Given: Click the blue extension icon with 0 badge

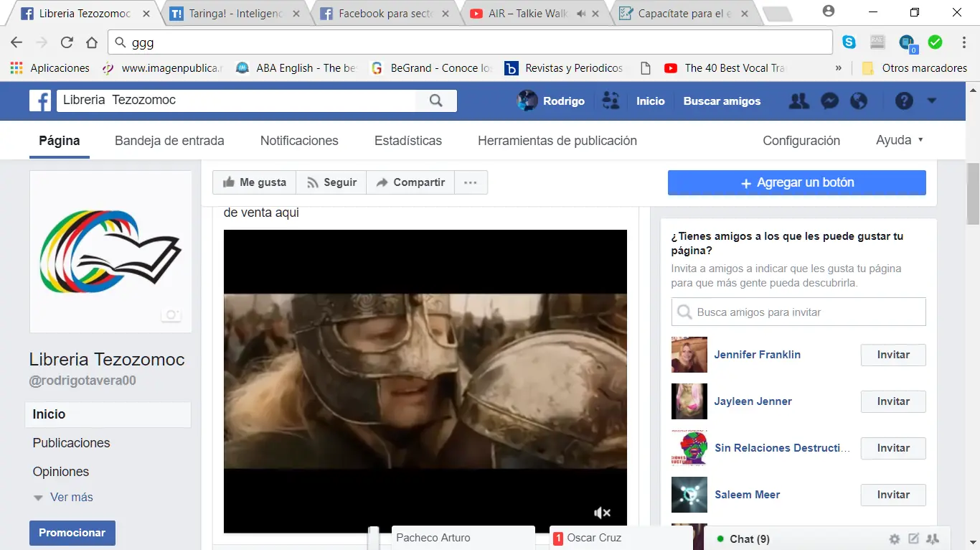Looking at the screenshot, I should 908,43.
